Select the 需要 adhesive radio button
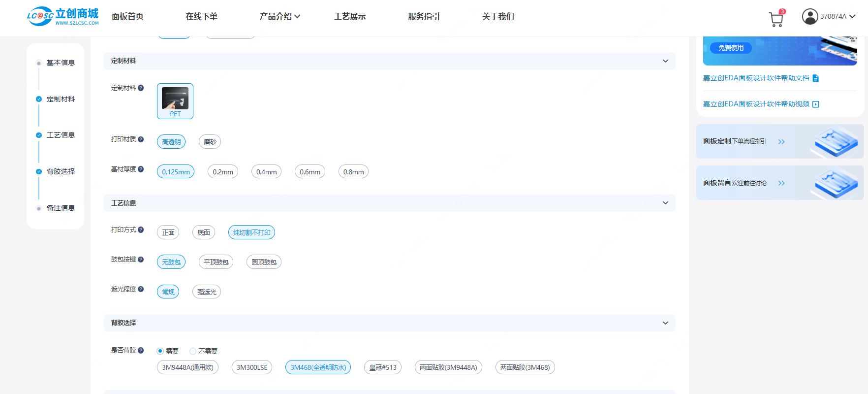 (x=160, y=351)
